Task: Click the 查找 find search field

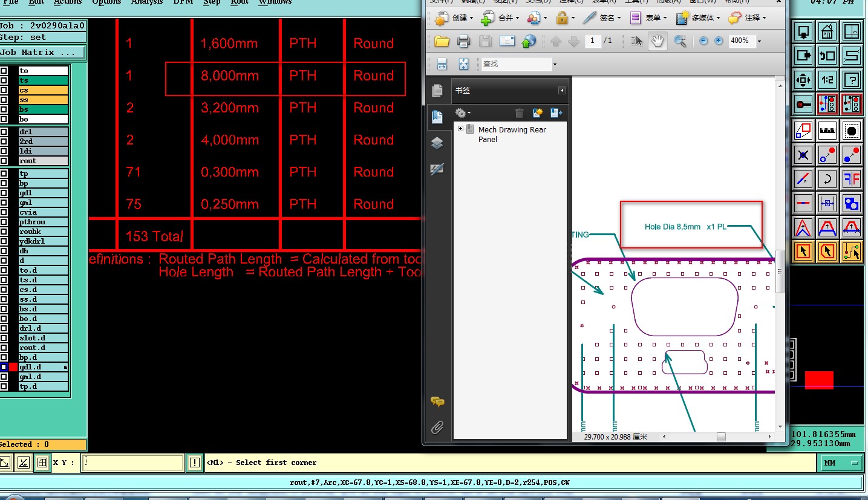Action: point(516,63)
